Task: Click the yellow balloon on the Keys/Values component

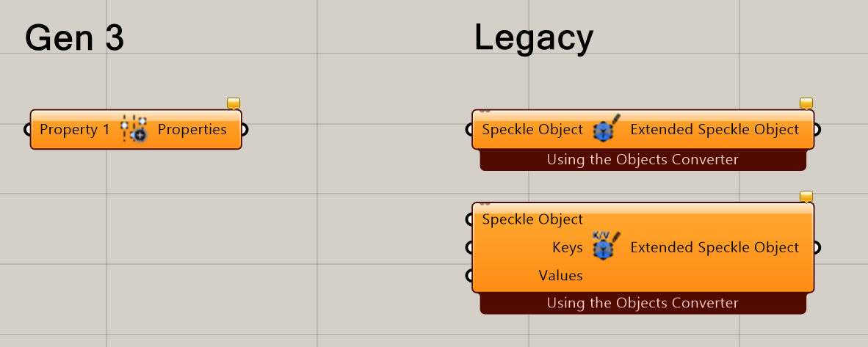Action: [806, 197]
